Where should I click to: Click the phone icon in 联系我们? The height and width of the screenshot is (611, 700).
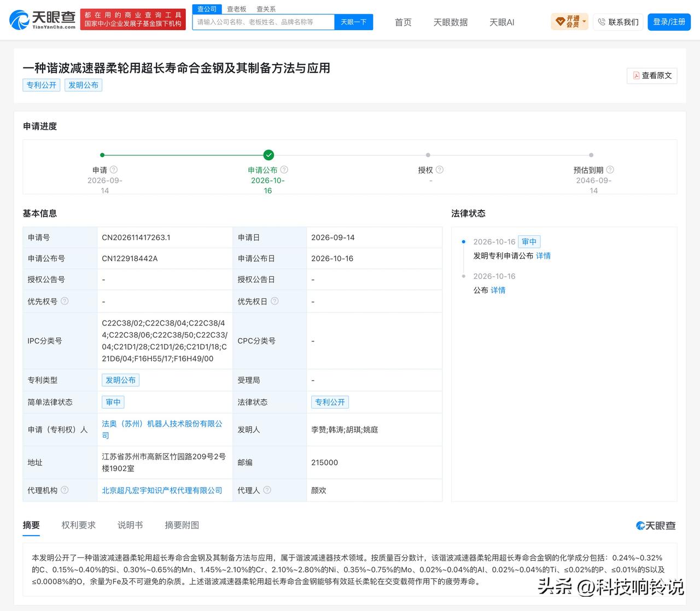pos(602,22)
